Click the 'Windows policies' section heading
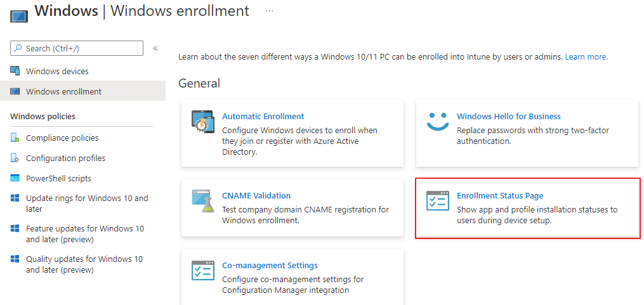Image resolution: width=644 pixels, height=305 pixels. [43, 116]
